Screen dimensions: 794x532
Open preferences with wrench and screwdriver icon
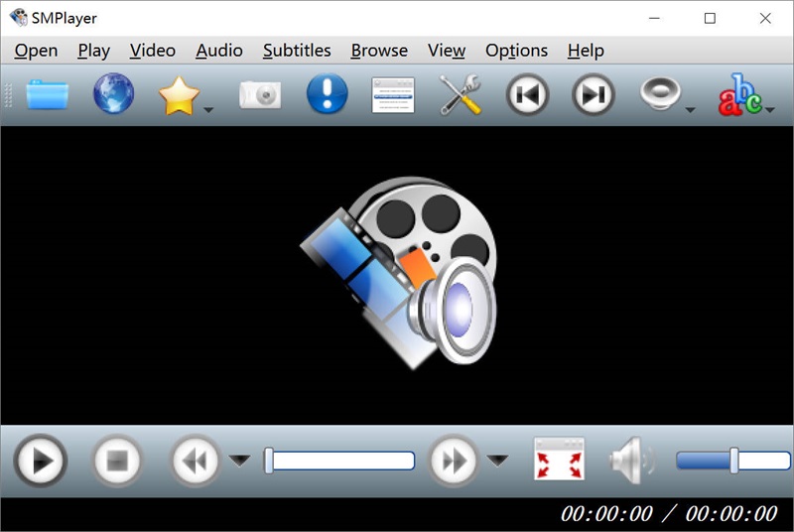461,95
